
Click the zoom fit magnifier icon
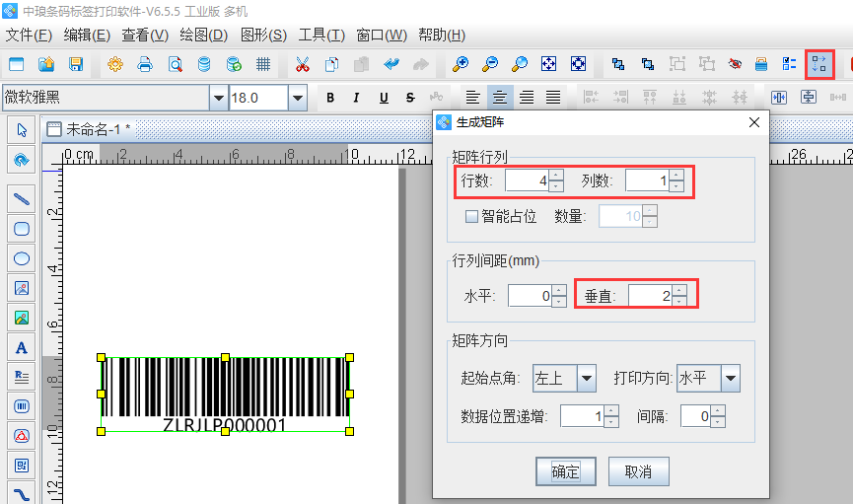pos(520,64)
